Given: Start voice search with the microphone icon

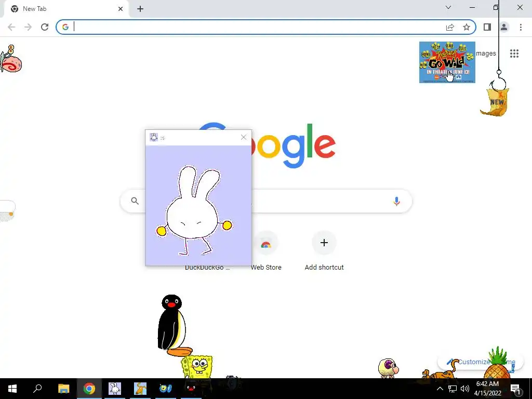Looking at the screenshot, I should point(396,201).
